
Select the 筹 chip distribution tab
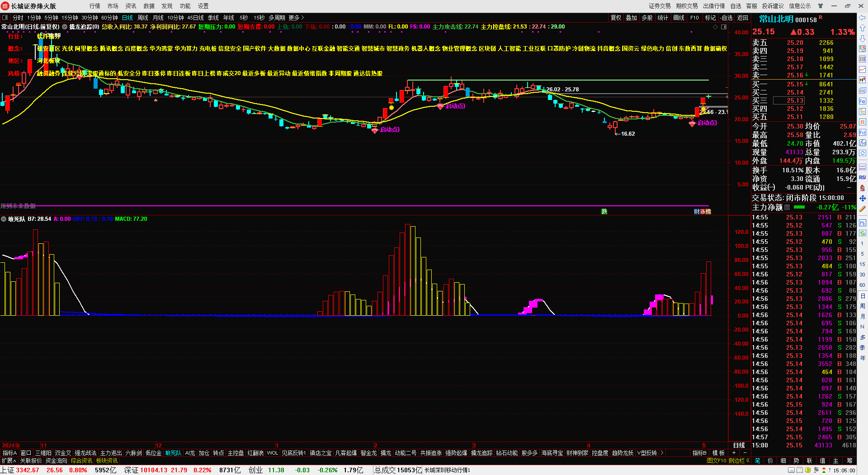tap(849, 461)
